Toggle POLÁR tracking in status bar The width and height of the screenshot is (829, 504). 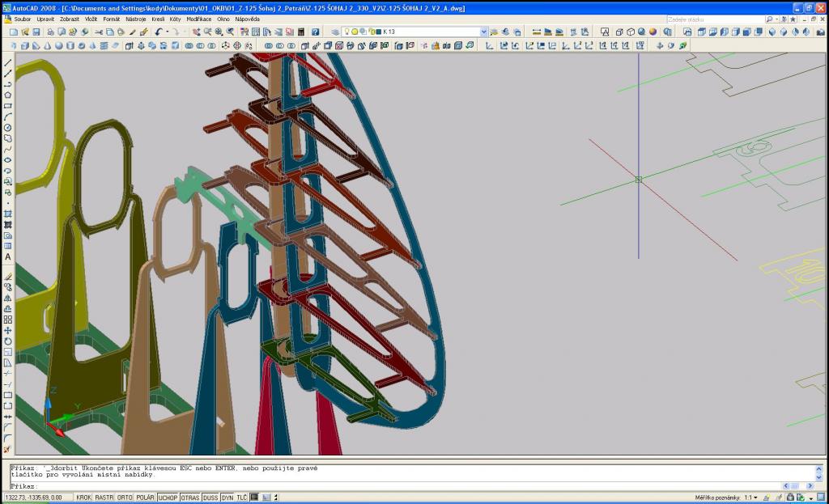tap(145, 498)
